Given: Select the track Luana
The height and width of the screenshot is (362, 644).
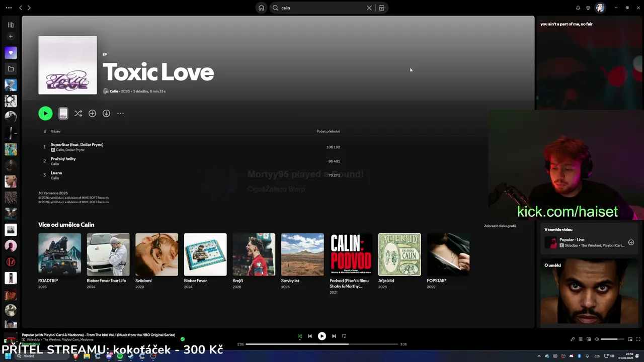Looking at the screenshot, I should [x=56, y=173].
